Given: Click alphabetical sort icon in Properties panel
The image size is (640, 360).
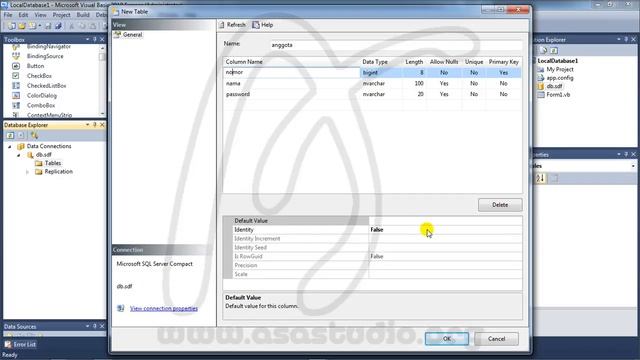Looking at the screenshot, I should pyautogui.click(x=540, y=178).
